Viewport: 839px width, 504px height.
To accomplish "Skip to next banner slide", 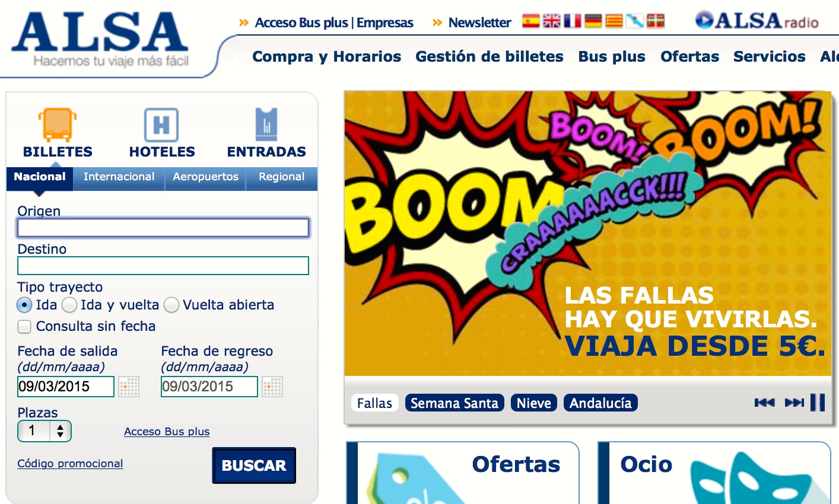I will coord(794,403).
